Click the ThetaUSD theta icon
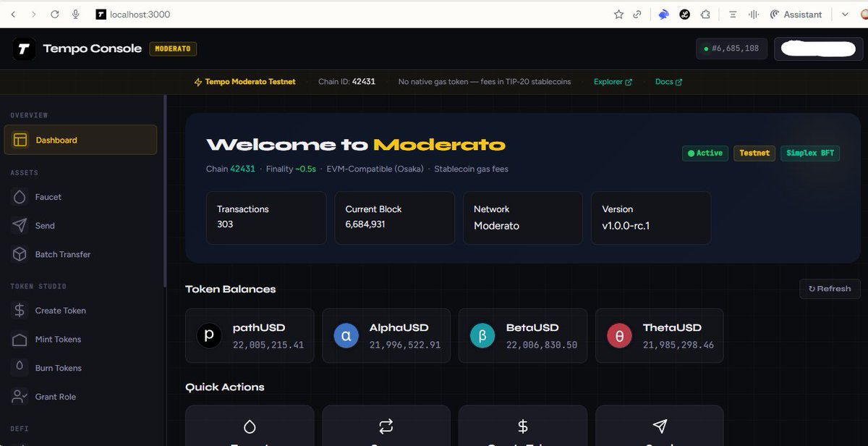868x446 pixels. (619, 336)
